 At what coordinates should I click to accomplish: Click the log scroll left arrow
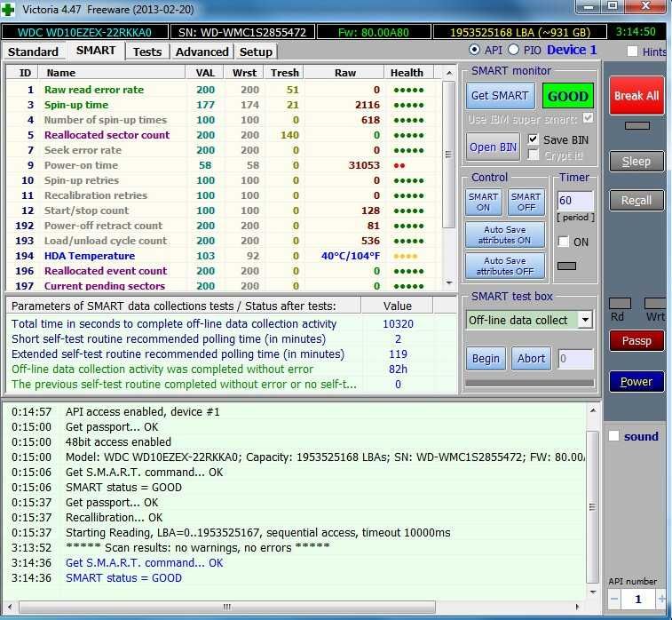10,607
